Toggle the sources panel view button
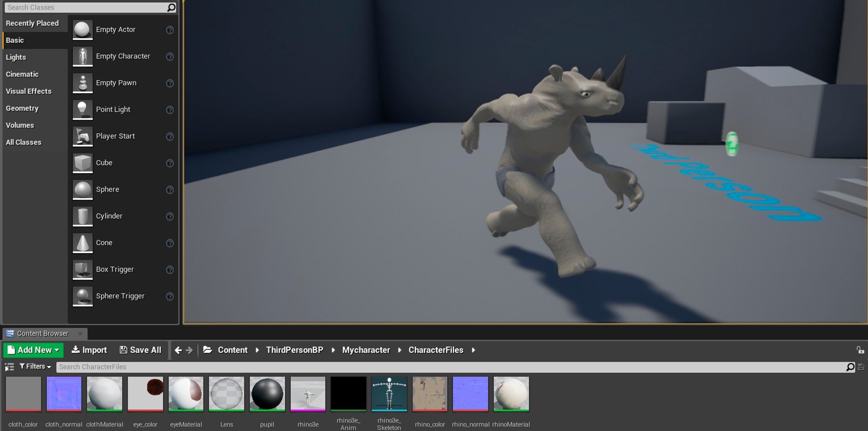 click(x=9, y=367)
